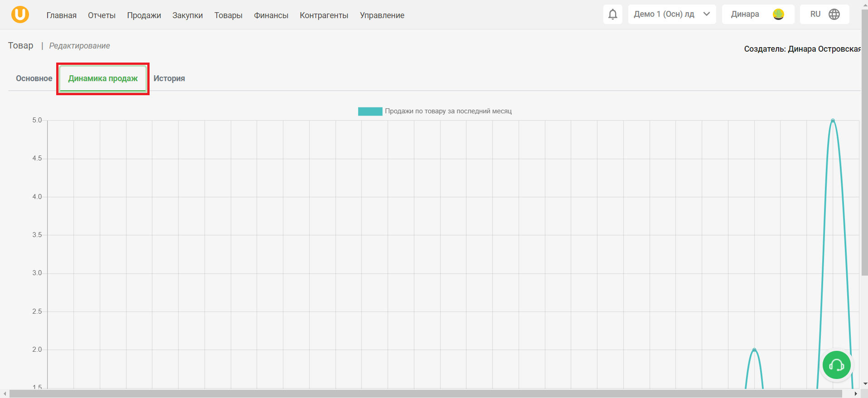Click the Редактирование breadcrumb text

79,46
